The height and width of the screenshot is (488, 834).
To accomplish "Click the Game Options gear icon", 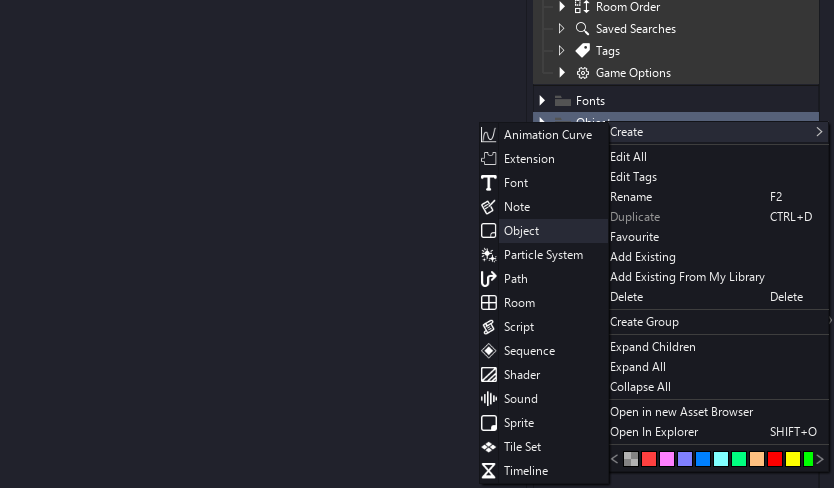I will pos(583,73).
